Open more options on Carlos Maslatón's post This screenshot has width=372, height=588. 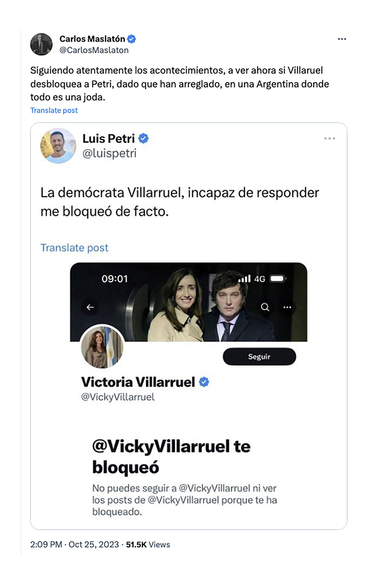click(x=342, y=39)
